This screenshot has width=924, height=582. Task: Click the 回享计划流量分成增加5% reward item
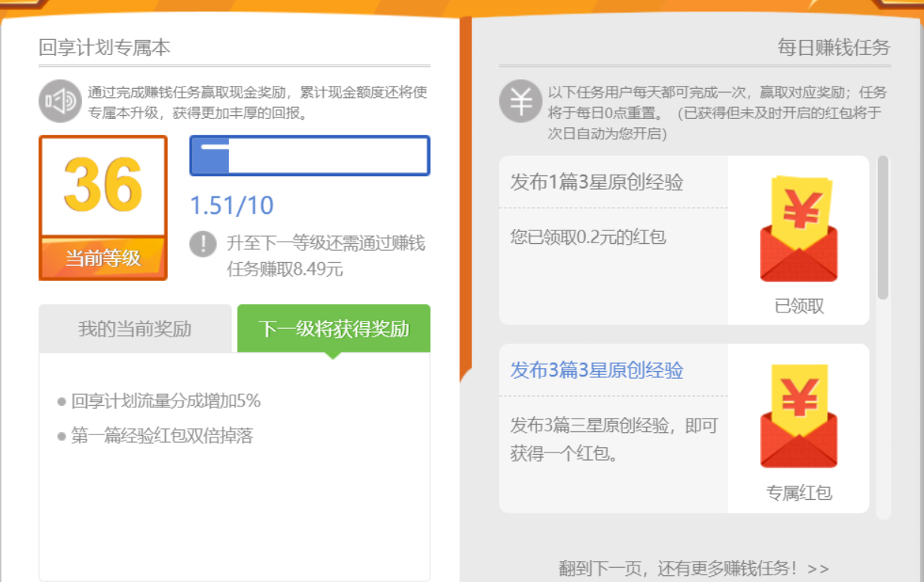pos(166,401)
